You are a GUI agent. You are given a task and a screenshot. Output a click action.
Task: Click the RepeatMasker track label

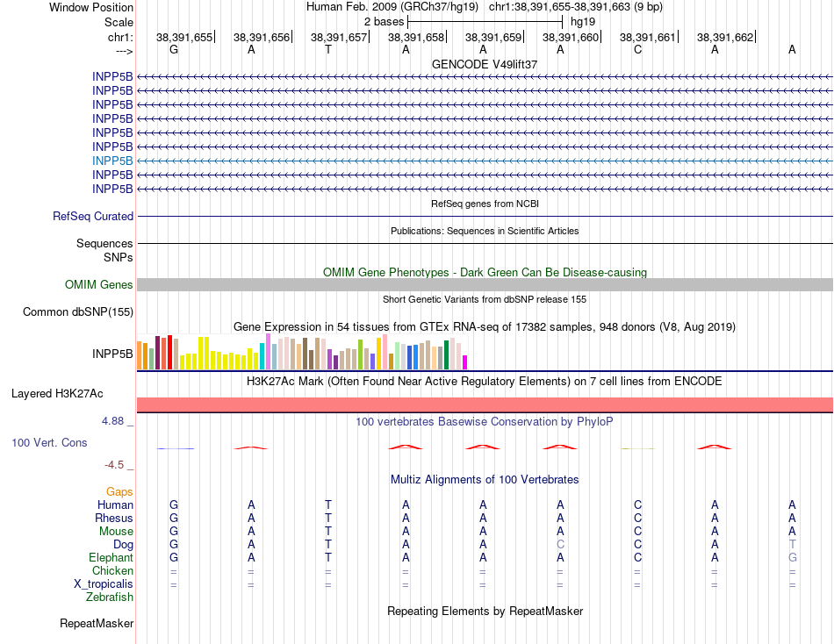(97, 623)
